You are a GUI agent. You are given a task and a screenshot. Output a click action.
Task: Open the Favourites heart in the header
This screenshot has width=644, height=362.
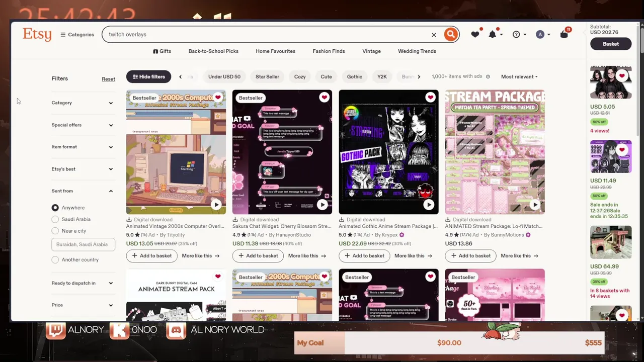(x=475, y=34)
